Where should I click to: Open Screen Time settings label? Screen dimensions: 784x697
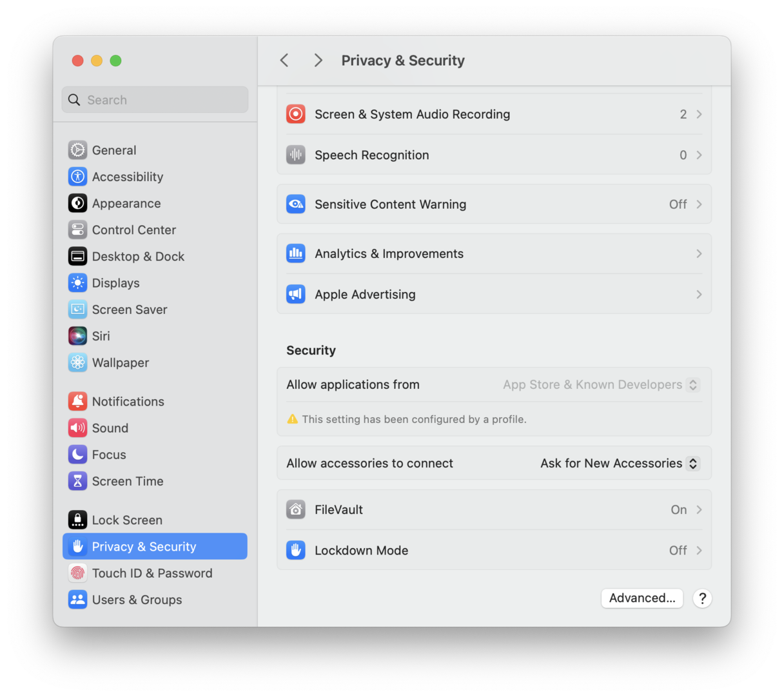click(128, 481)
